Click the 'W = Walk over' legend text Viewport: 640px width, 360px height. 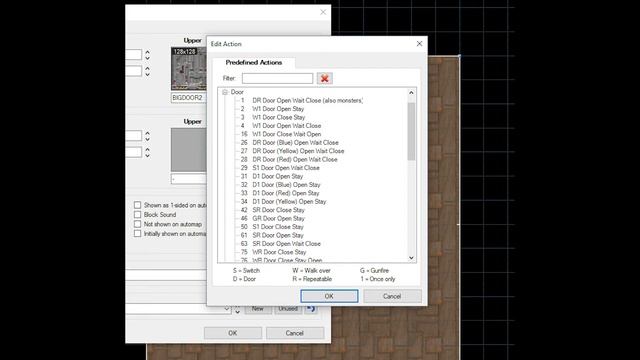pos(311,271)
